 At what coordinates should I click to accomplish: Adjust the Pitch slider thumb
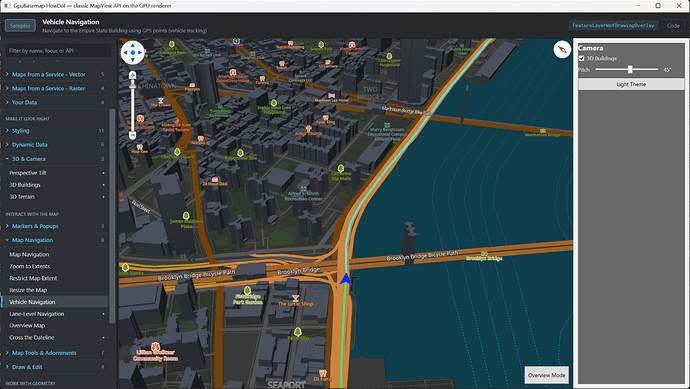tap(630, 70)
